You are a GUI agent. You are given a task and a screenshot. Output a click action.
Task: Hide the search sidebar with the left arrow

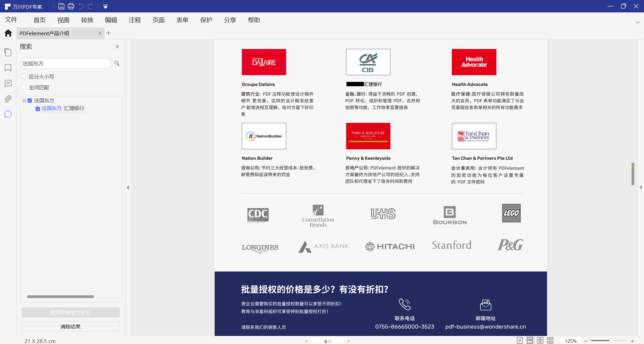(x=128, y=188)
